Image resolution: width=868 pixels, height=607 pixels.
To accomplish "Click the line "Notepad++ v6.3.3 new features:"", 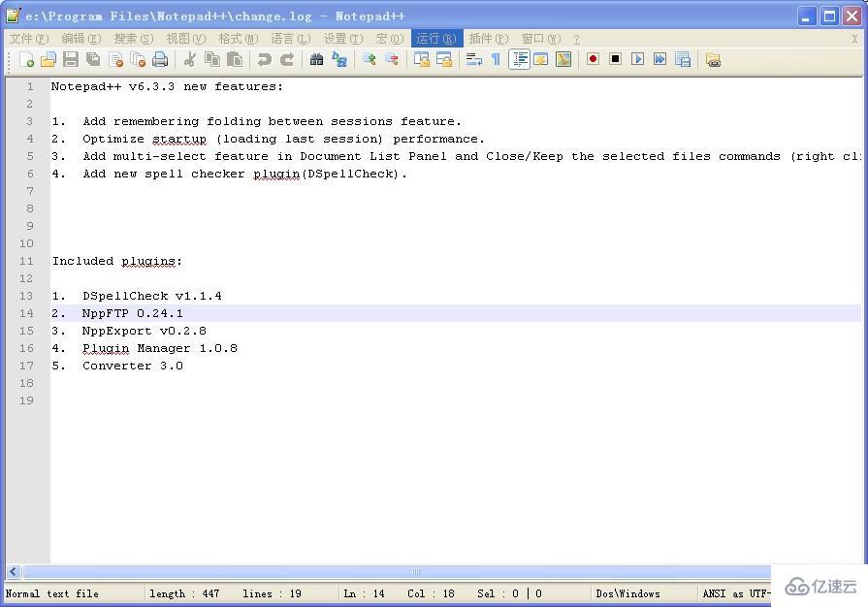I will pos(167,86).
